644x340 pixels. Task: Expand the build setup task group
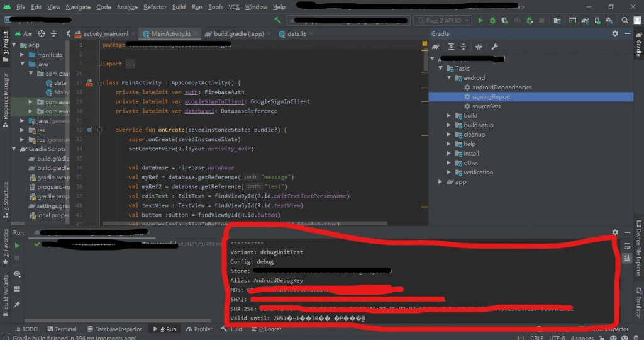[x=449, y=125]
